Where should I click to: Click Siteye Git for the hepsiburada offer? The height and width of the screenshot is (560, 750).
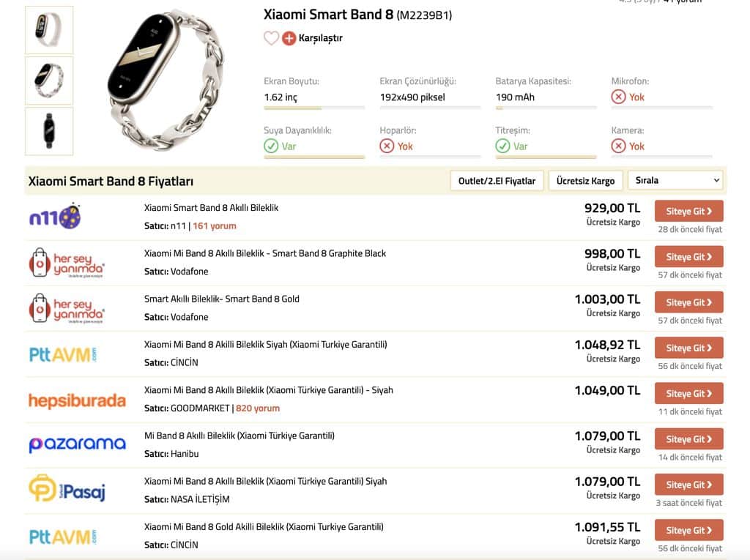click(688, 393)
